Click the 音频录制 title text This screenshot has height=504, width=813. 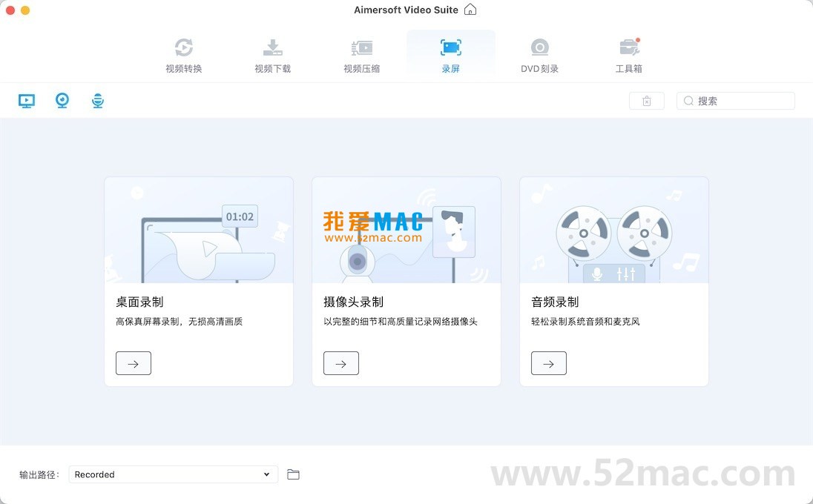555,302
